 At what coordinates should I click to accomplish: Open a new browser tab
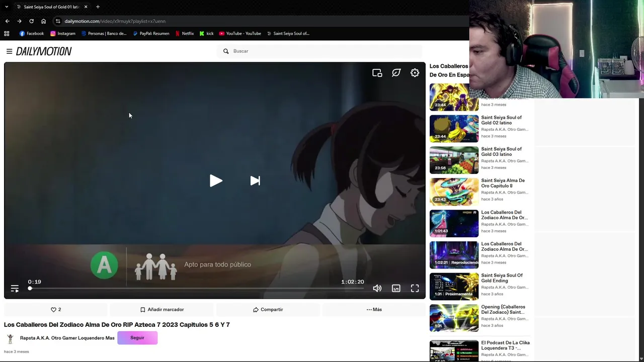coord(98,7)
